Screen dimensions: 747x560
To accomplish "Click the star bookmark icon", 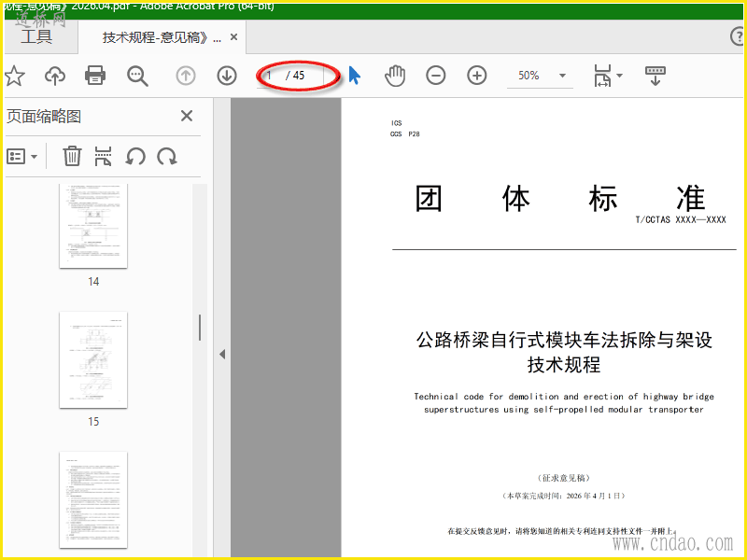I will (14, 76).
